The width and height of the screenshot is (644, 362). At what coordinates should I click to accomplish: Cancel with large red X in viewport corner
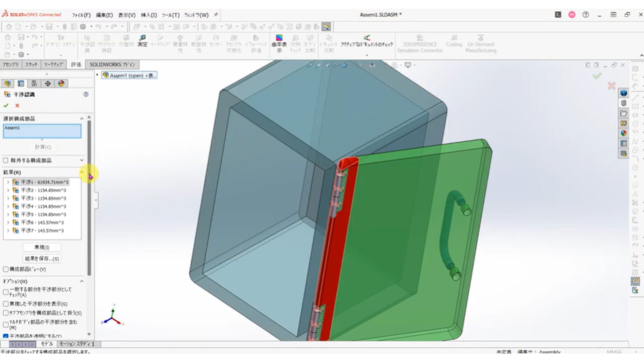611,86
